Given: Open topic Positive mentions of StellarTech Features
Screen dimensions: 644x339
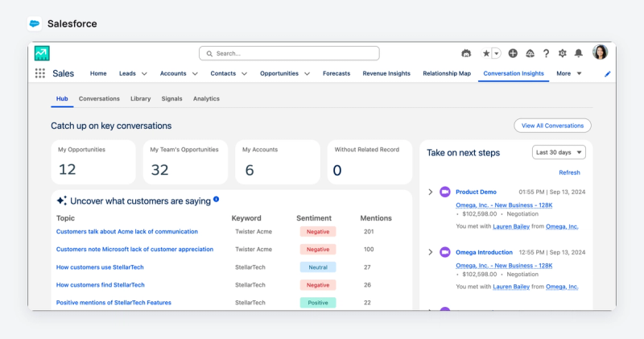Looking at the screenshot, I should [114, 303].
